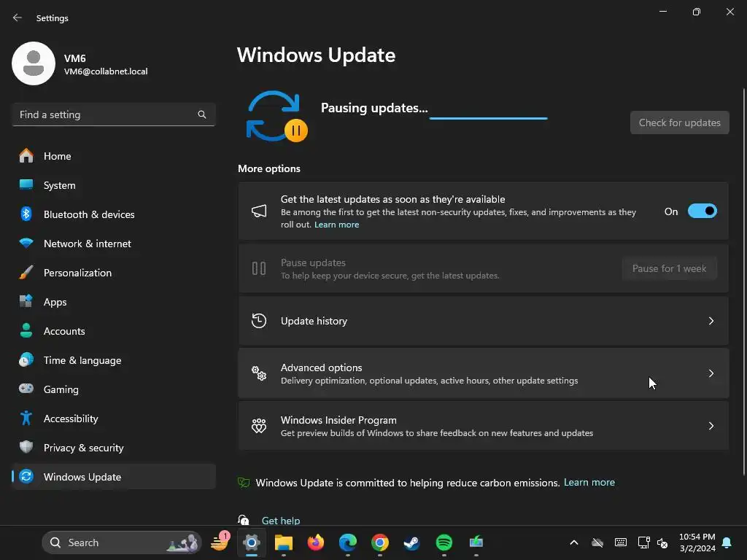Click the search magnifier in Find a setting

pyautogui.click(x=202, y=114)
